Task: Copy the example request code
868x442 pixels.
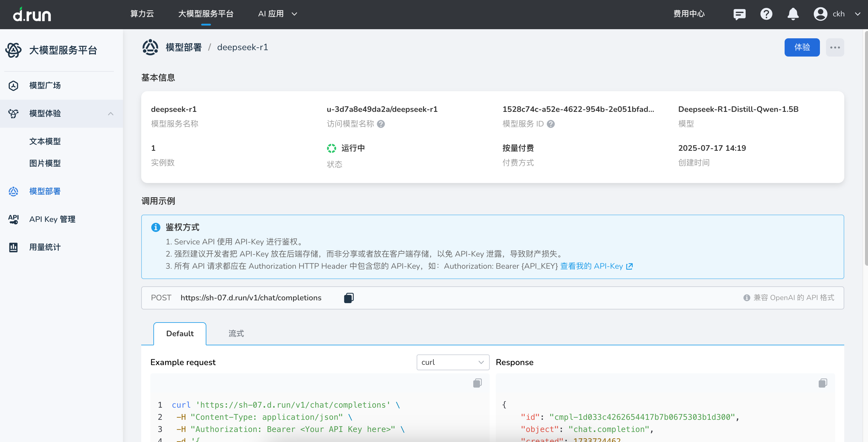Action: coord(477,383)
